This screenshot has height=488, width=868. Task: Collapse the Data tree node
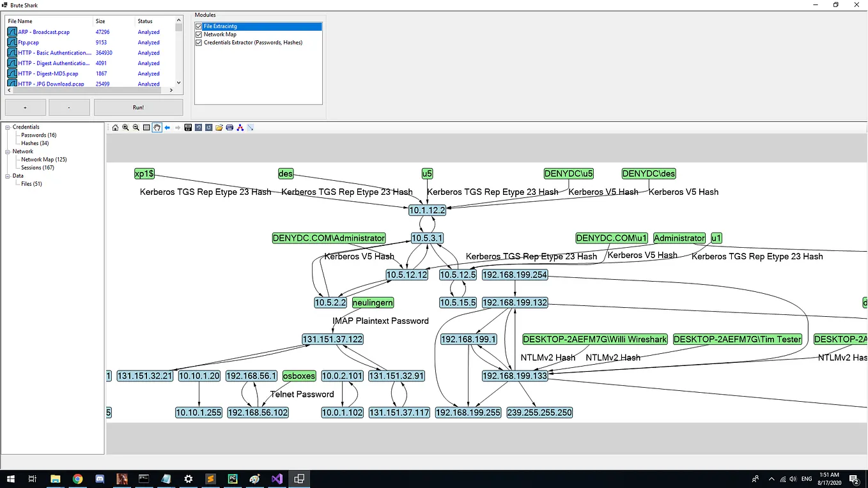pos(8,176)
